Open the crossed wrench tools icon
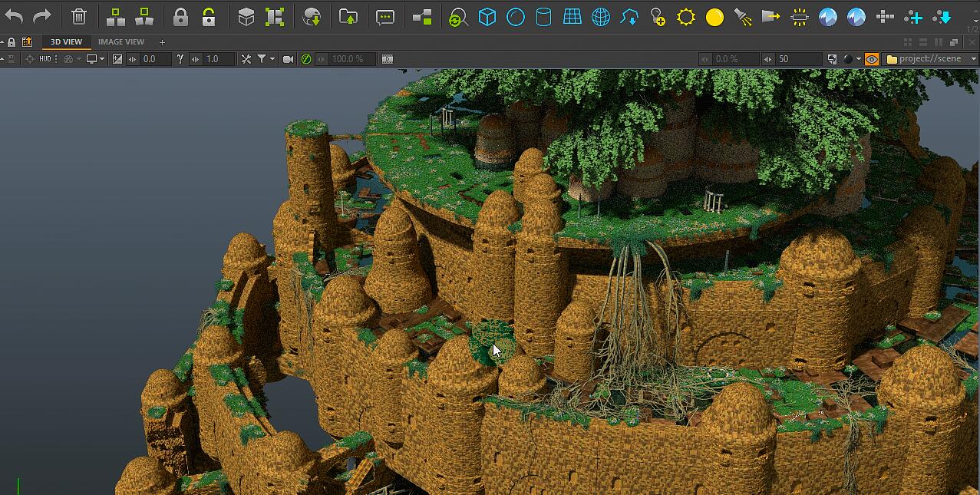 (246, 59)
